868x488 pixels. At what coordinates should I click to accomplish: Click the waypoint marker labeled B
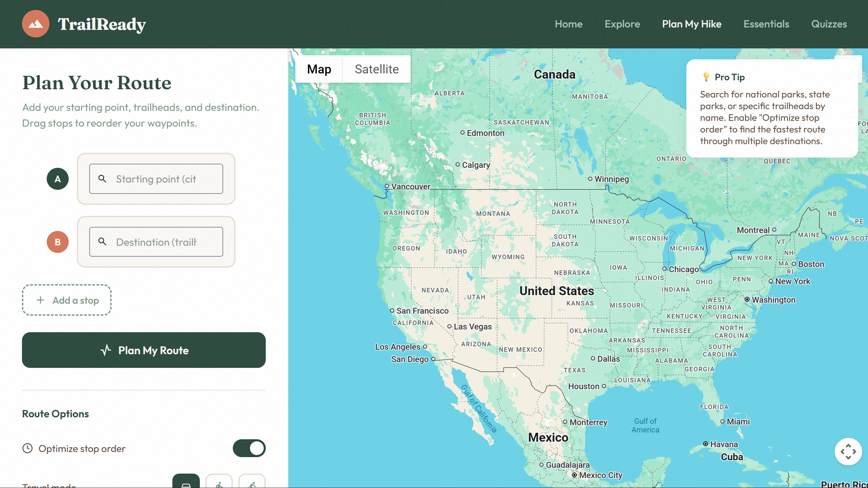click(57, 242)
